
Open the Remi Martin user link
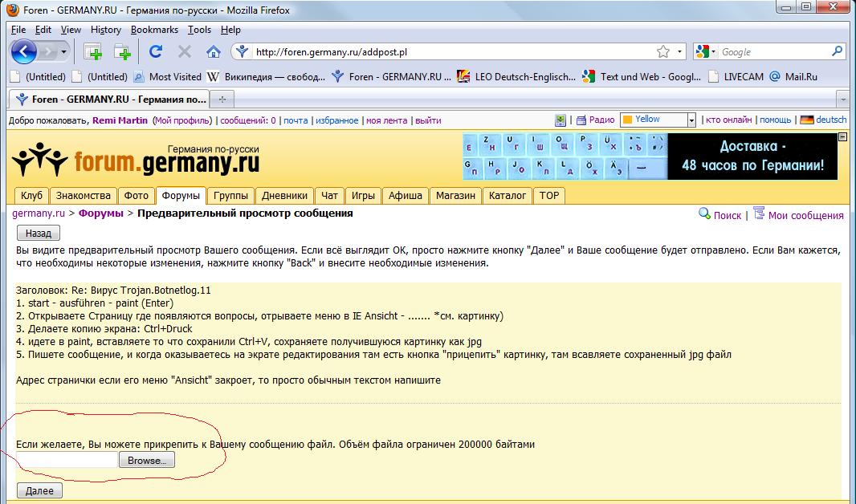click(120, 120)
